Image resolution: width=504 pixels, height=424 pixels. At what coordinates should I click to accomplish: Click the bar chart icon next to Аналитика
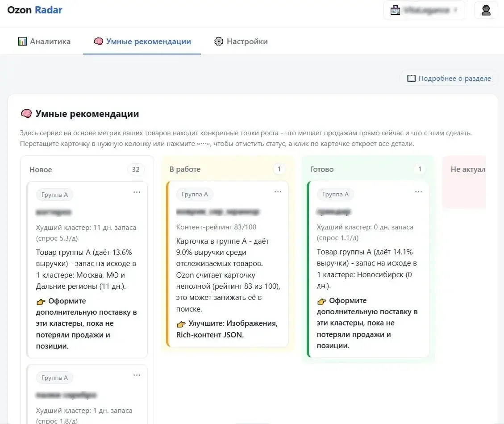(22, 42)
